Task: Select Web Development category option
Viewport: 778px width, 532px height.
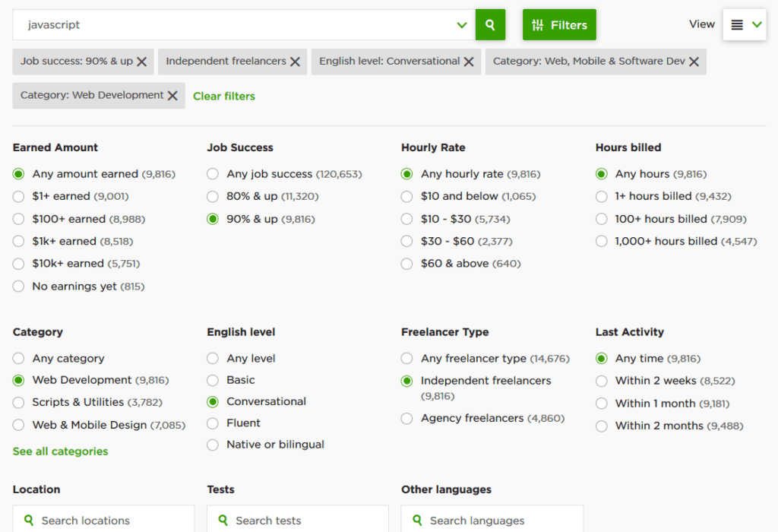Action: tap(18, 380)
